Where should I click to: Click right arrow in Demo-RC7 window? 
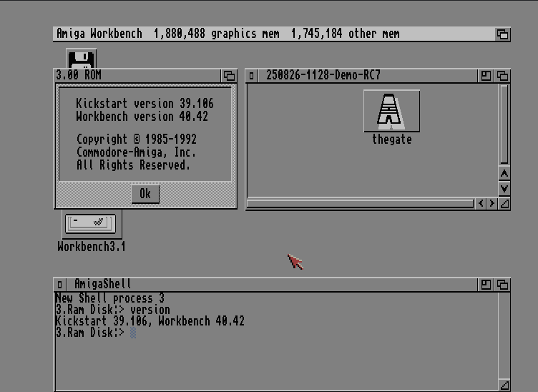tap(492, 203)
